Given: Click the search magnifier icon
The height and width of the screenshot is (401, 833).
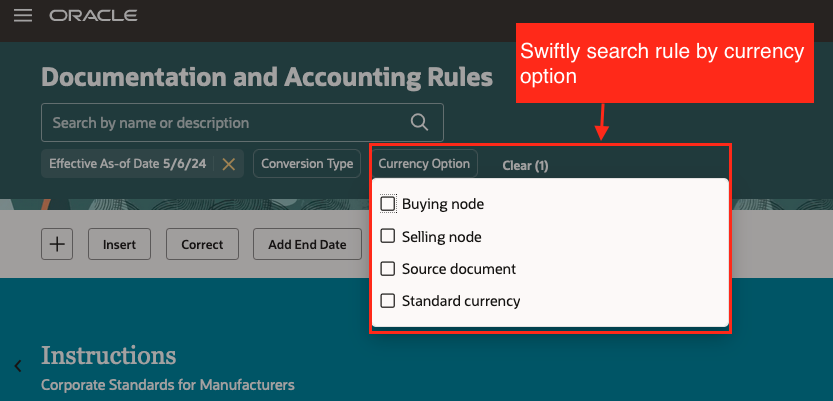Looking at the screenshot, I should tap(420, 122).
